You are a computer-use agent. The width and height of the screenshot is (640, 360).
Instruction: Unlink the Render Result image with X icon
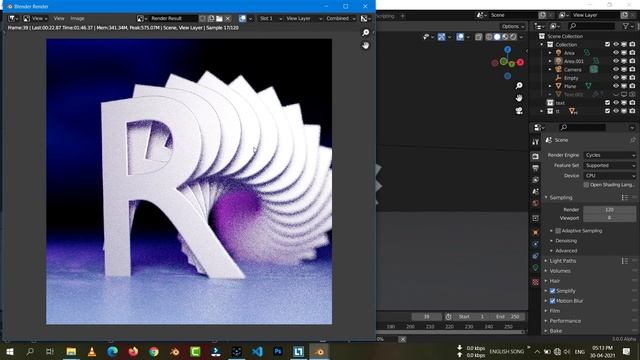[228, 18]
